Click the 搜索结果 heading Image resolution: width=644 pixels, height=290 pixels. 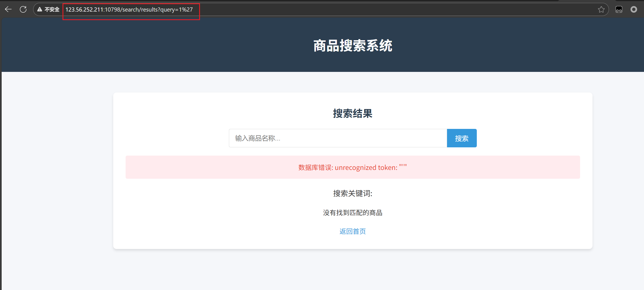click(x=353, y=113)
